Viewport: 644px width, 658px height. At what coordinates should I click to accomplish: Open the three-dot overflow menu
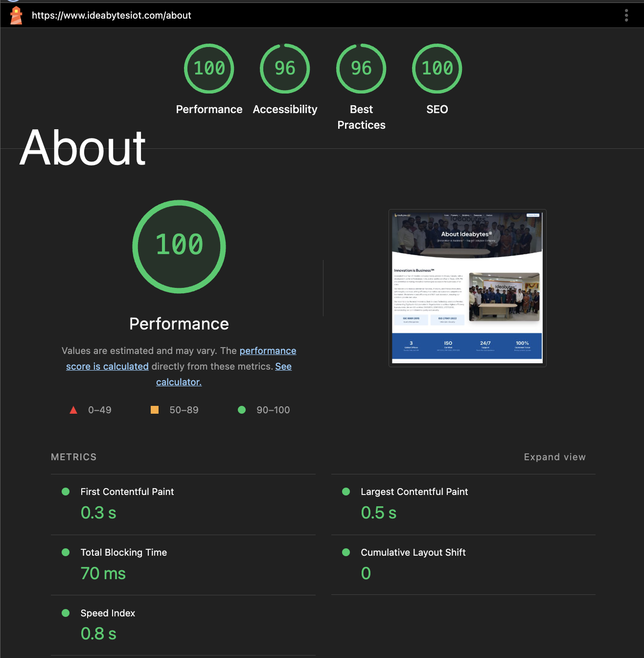click(626, 15)
